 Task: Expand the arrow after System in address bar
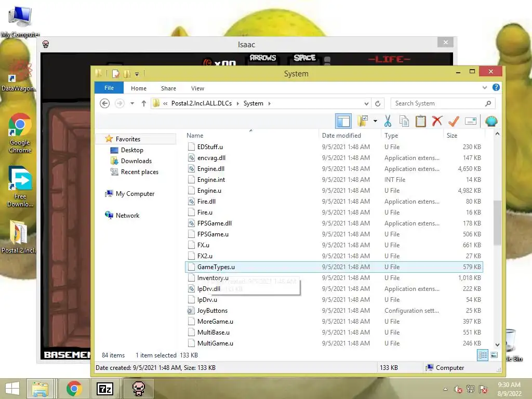point(270,103)
